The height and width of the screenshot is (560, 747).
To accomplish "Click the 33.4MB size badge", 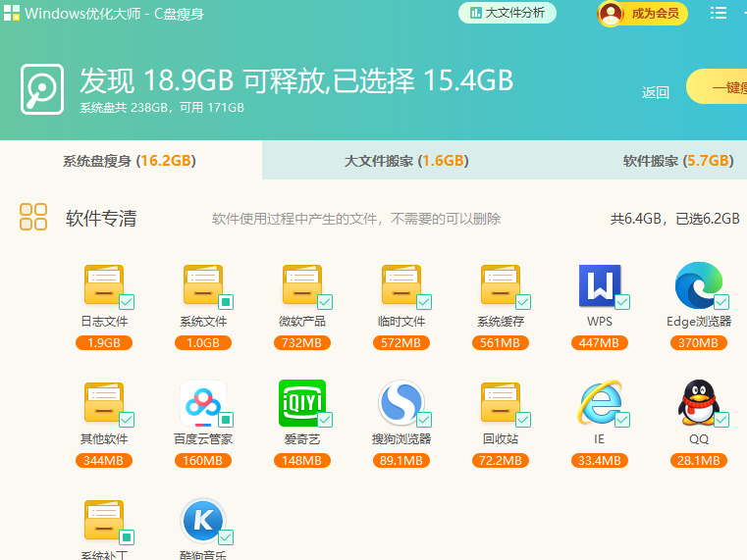I will [x=600, y=461].
